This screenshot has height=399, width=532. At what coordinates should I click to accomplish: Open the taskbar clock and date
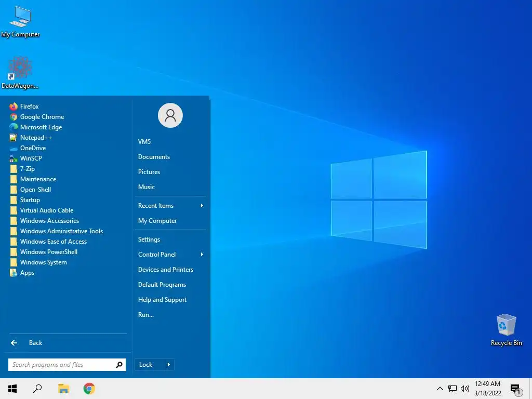pyautogui.click(x=487, y=389)
